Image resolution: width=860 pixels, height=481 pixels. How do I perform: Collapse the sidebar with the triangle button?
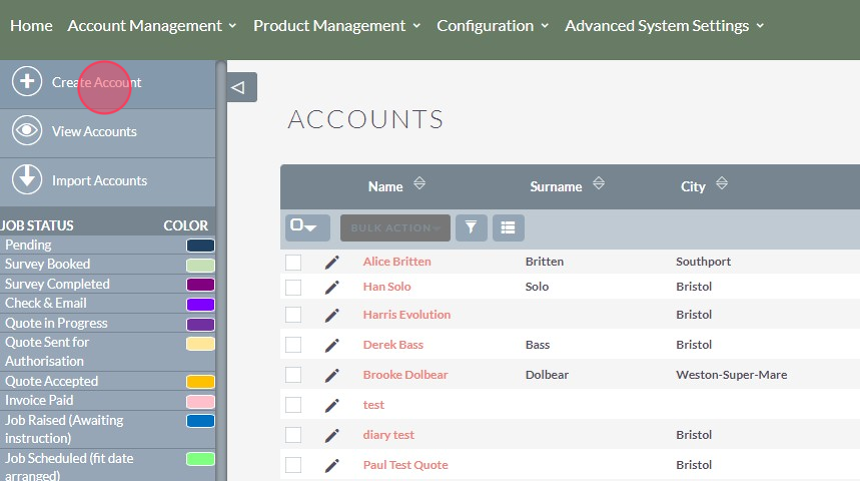[240, 87]
